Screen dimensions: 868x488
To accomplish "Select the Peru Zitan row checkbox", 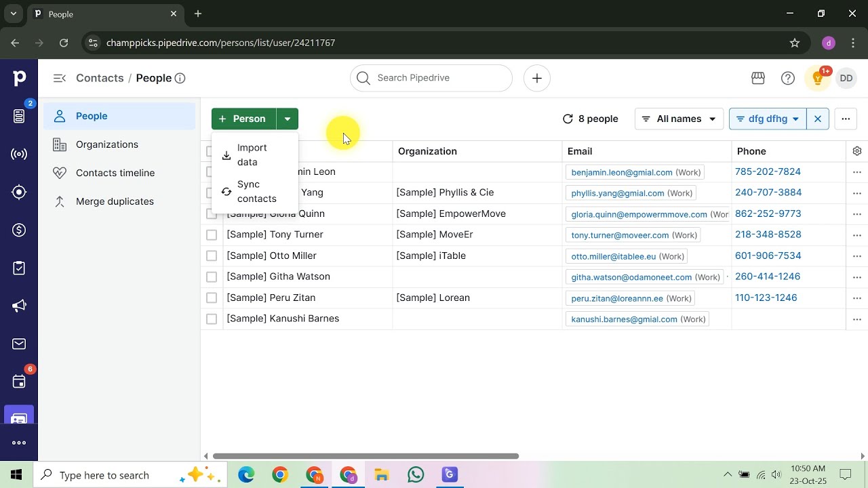I will pos(212,298).
